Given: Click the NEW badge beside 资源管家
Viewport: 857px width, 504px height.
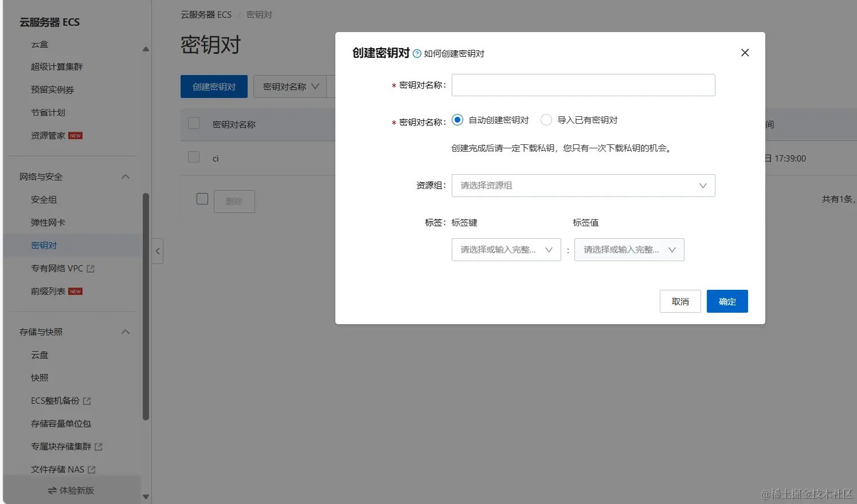Looking at the screenshot, I should (x=75, y=136).
